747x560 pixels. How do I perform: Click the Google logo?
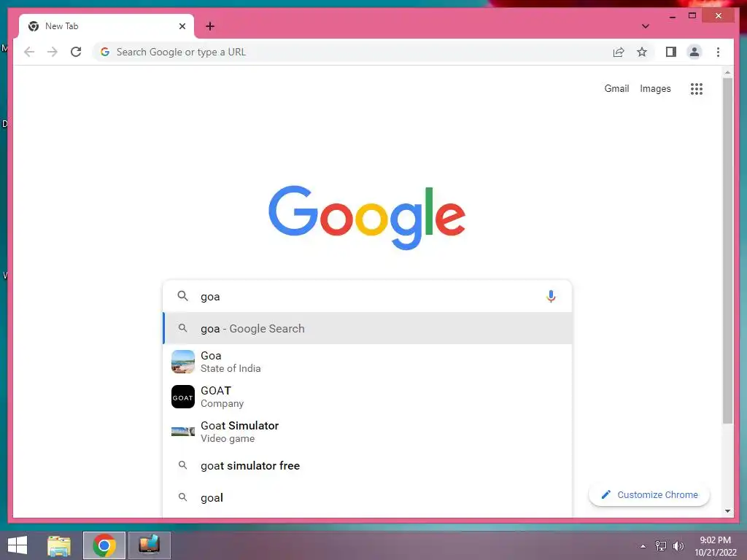[367, 217]
